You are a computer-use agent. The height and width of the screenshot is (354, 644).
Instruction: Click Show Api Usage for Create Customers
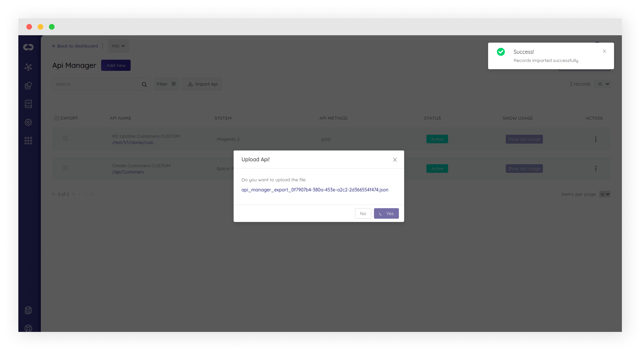tap(524, 169)
